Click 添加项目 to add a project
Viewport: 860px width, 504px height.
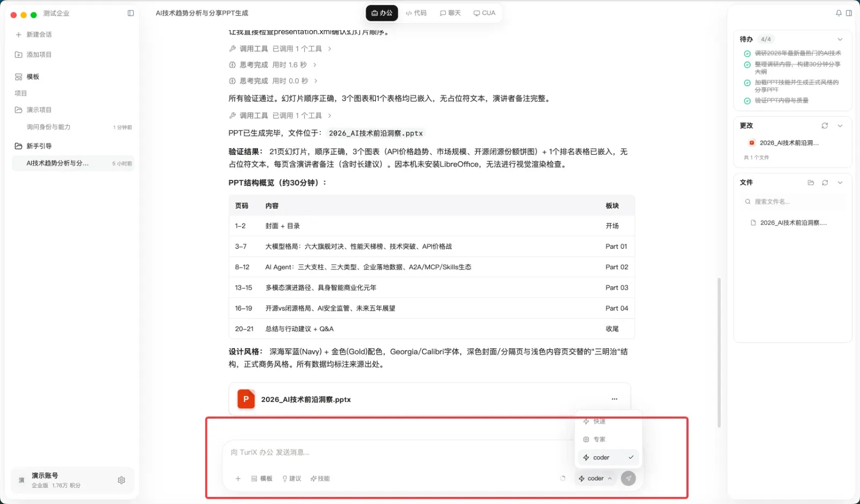coord(33,55)
